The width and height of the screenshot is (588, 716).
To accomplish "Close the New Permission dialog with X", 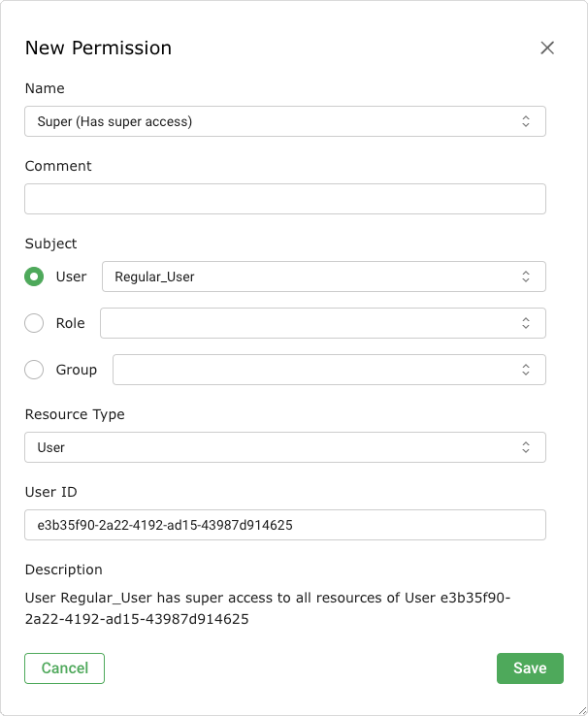I will tap(547, 48).
